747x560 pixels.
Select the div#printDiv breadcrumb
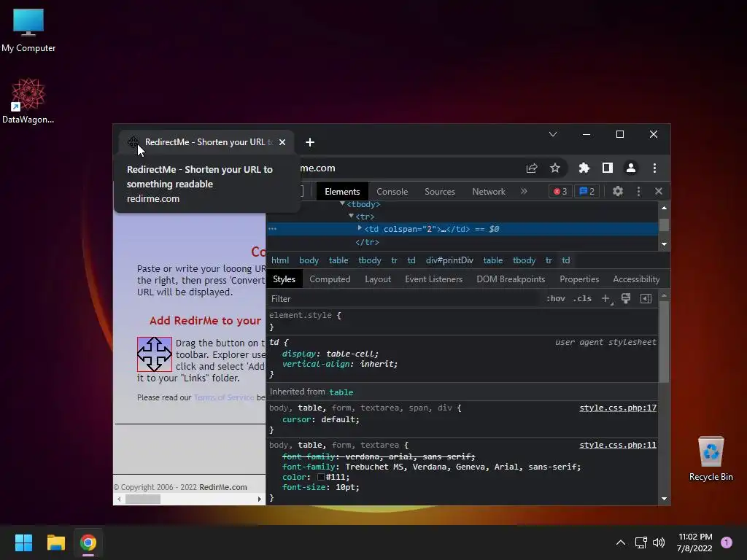[449, 260]
